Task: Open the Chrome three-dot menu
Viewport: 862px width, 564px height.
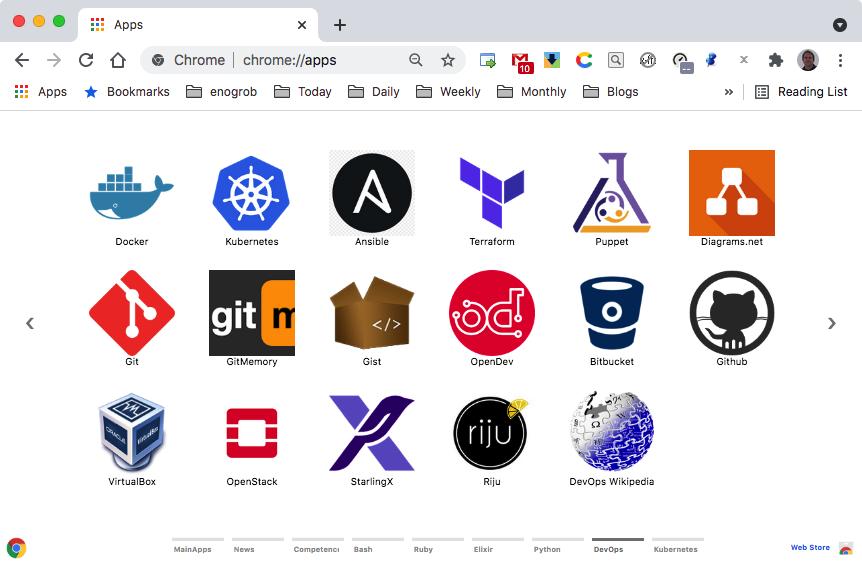Action: 840,60
